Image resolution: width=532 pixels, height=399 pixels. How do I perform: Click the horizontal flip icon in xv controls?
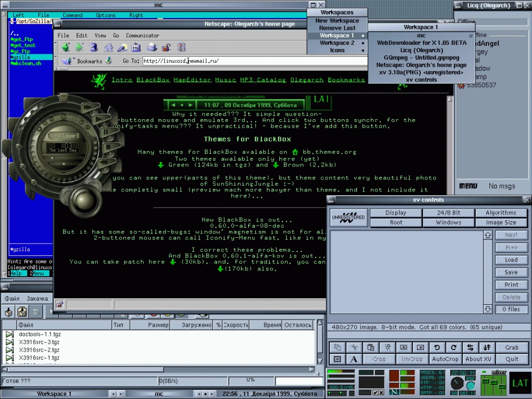click(x=470, y=347)
